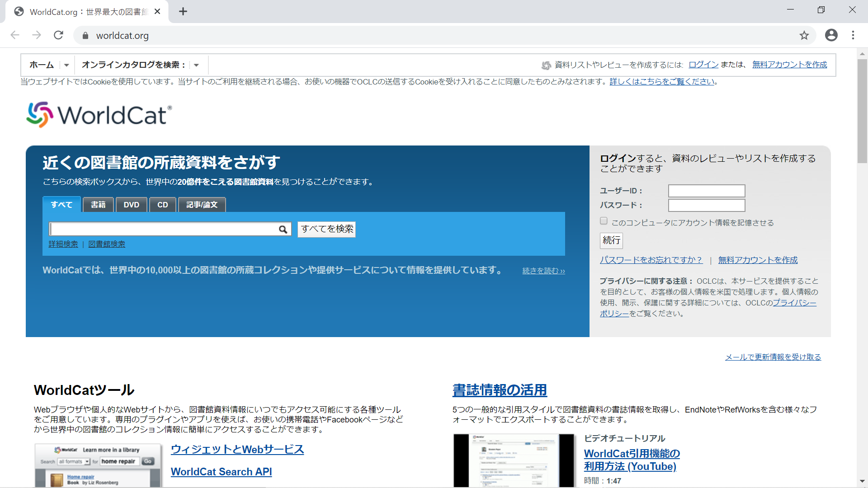Screen dimensions: 868x488
Task: Click the page vertical scrollbar thumb
Action: pos(862,111)
